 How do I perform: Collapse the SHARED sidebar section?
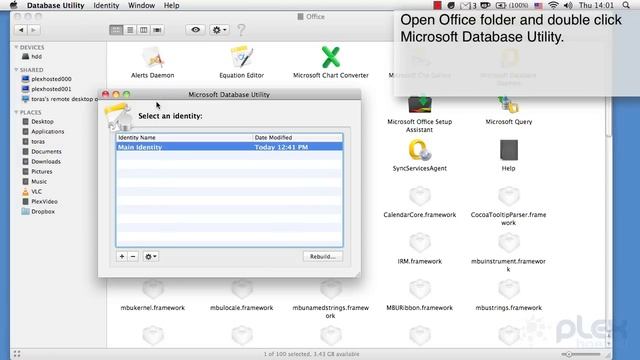[x=16, y=70]
